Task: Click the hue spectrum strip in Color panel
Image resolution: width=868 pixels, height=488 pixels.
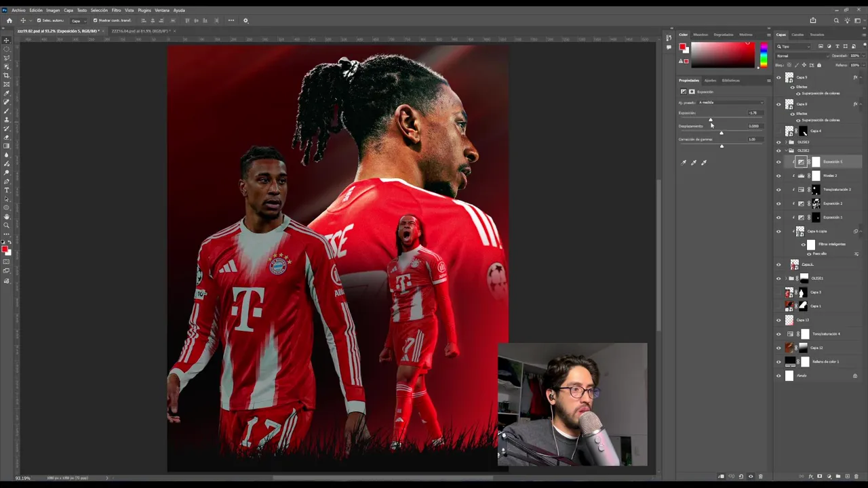Action: (x=764, y=55)
